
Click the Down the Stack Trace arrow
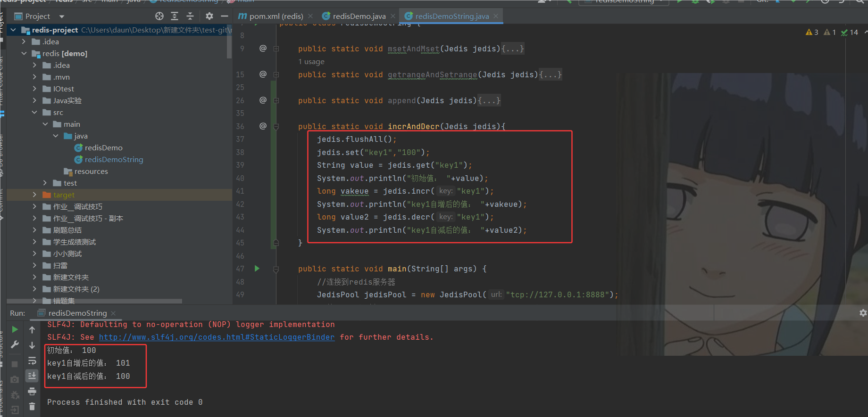[32, 345]
